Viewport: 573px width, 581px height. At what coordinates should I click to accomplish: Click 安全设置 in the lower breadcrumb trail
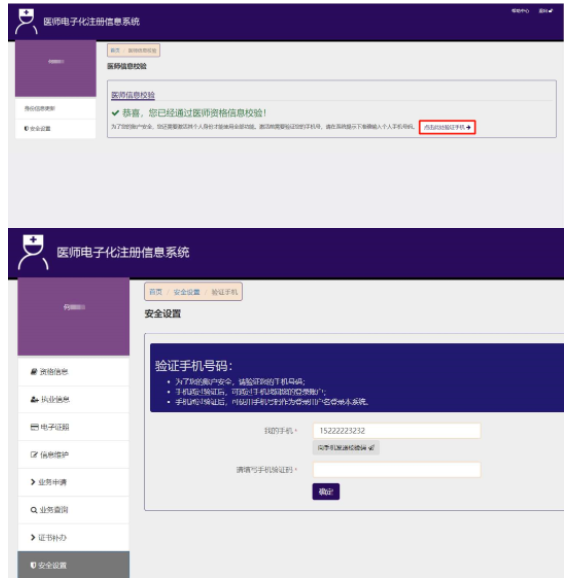[x=187, y=292]
